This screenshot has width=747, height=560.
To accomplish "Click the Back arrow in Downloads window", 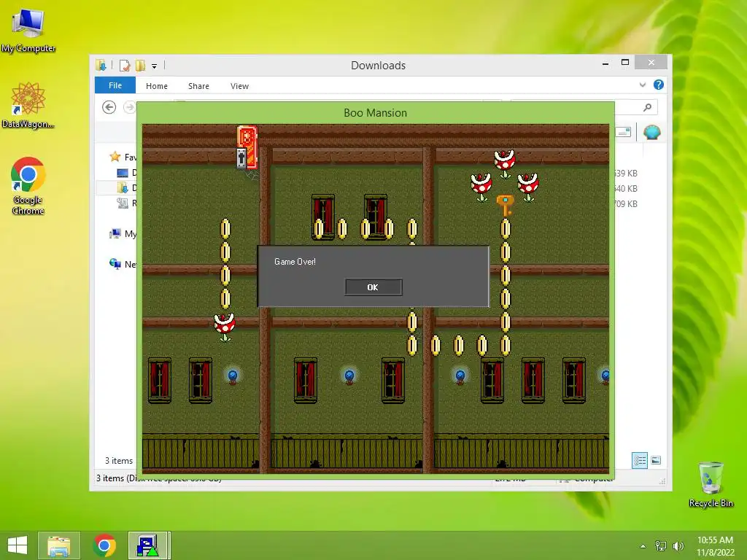I will [109, 107].
